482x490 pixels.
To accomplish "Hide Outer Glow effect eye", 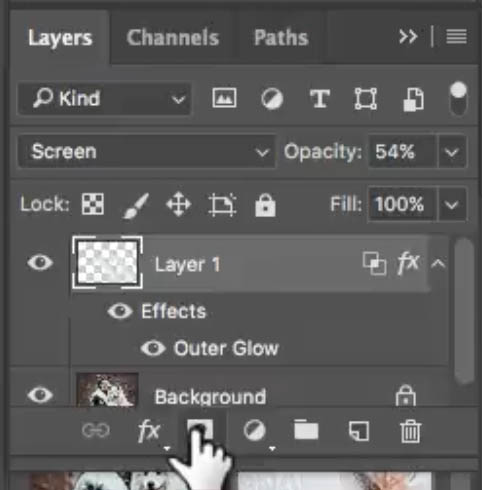I will click(153, 348).
